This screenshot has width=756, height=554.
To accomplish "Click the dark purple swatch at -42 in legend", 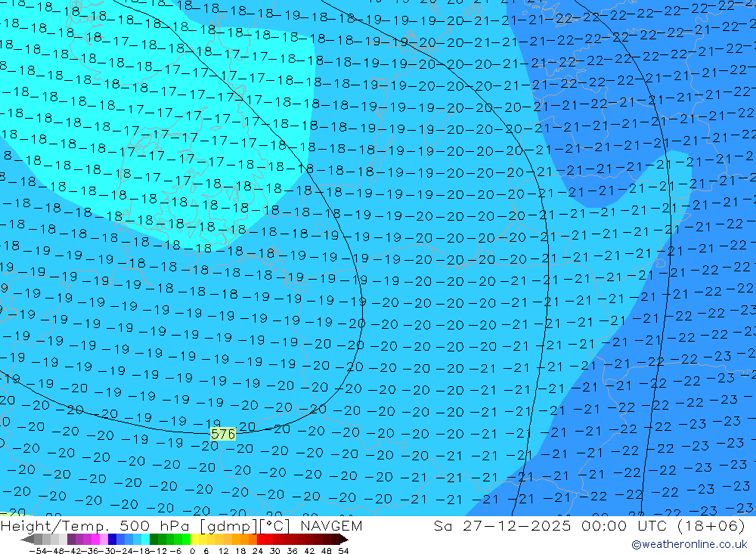I will point(71,540).
